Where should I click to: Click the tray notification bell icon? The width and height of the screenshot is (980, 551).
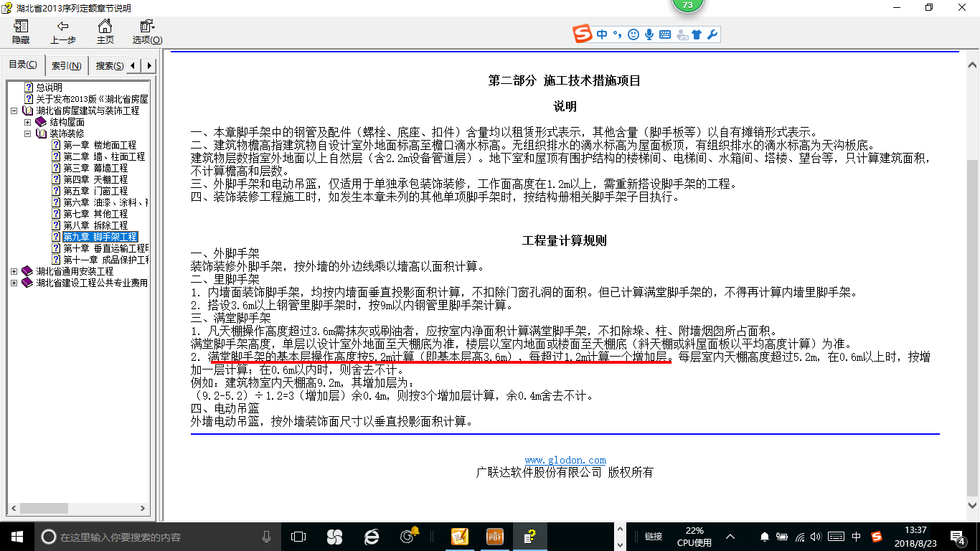pyautogui.click(x=765, y=537)
